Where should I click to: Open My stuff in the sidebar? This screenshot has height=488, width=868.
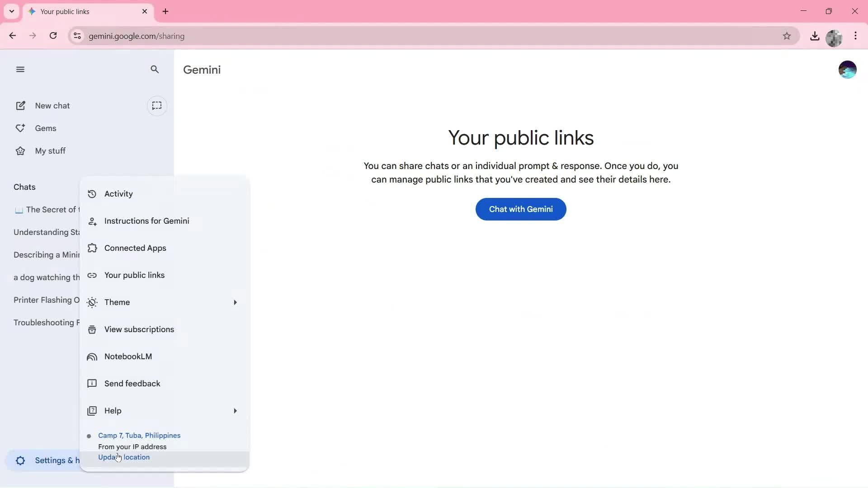click(x=50, y=150)
